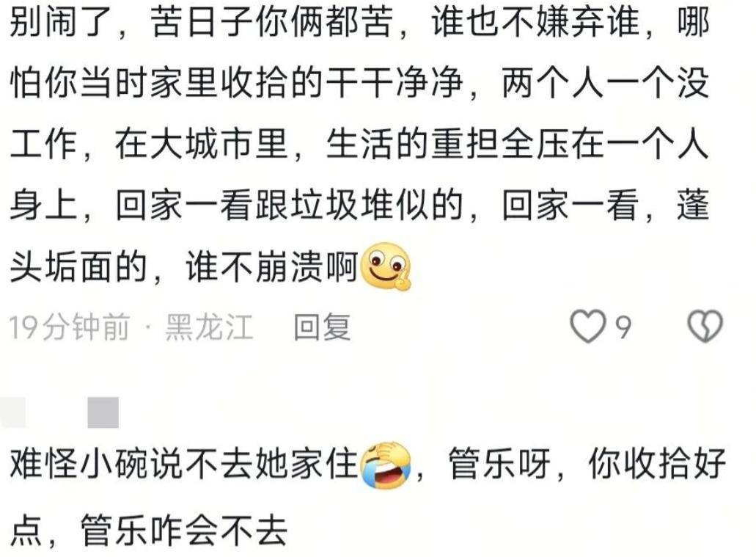
Task: Click the comment line starting with 别闹了
Action: [x=360, y=21]
